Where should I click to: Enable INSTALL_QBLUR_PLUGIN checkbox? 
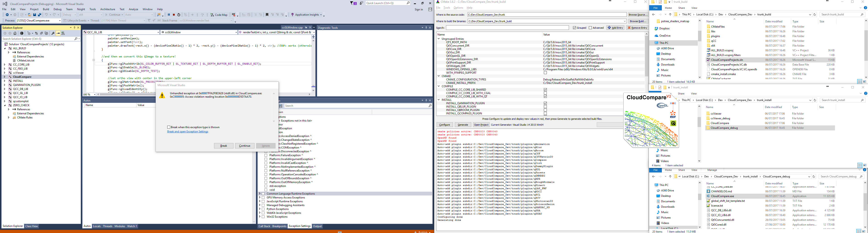(545, 107)
